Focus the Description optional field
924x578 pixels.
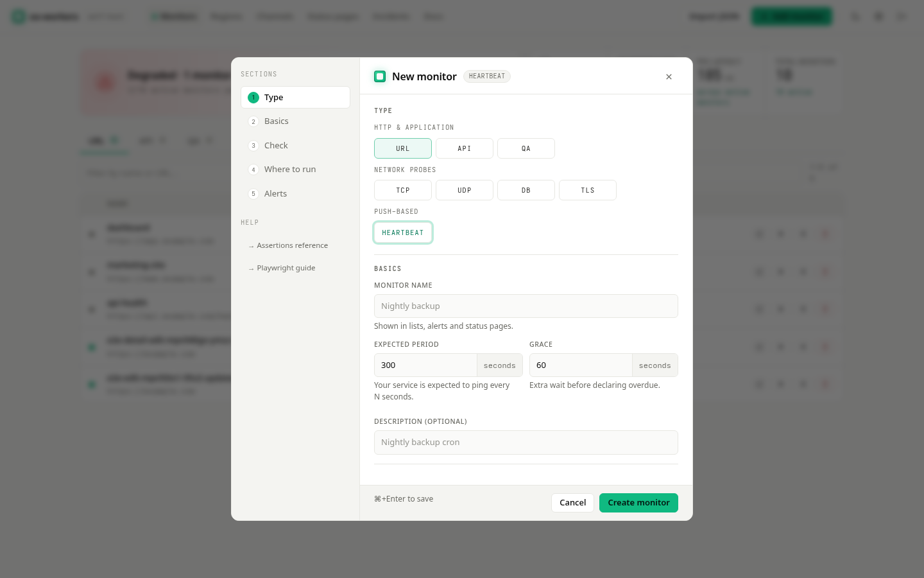tap(526, 442)
